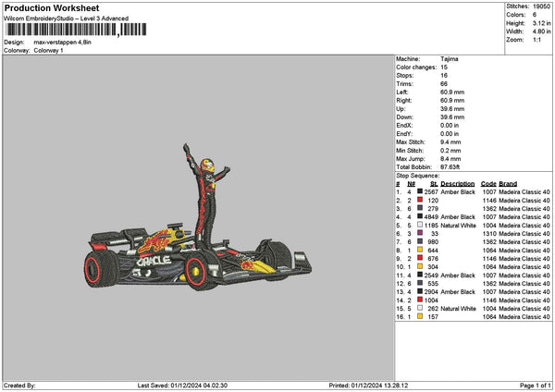Select stitch count 4849 in row 4
This screenshot has width=555, height=392.
431,217
